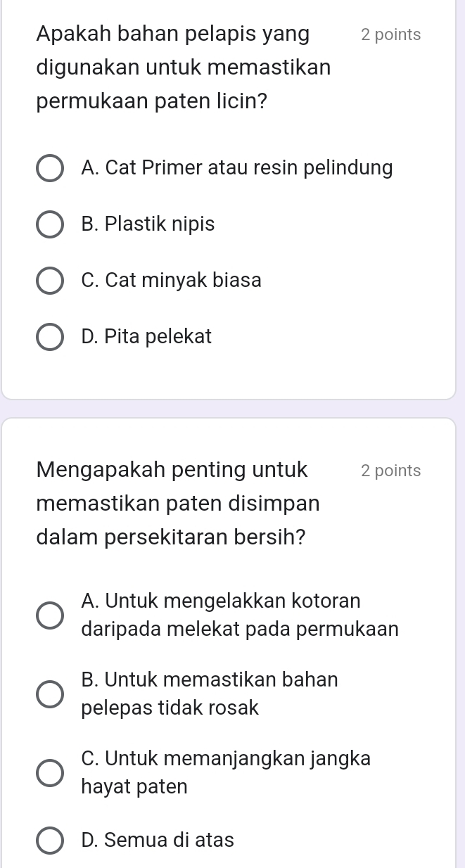The width and height of the screenshot is (465, 868).
Task: Click the label 'B. Untuk memastikan bahan pelepas tidak rosak'
Action: point(210,694)
